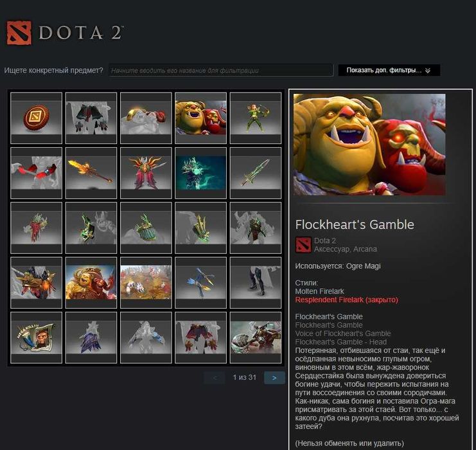The image size is (476, 450).
Task: Select the flaming golden sword item
Action: pyautogui.click(x=91, y=173)
